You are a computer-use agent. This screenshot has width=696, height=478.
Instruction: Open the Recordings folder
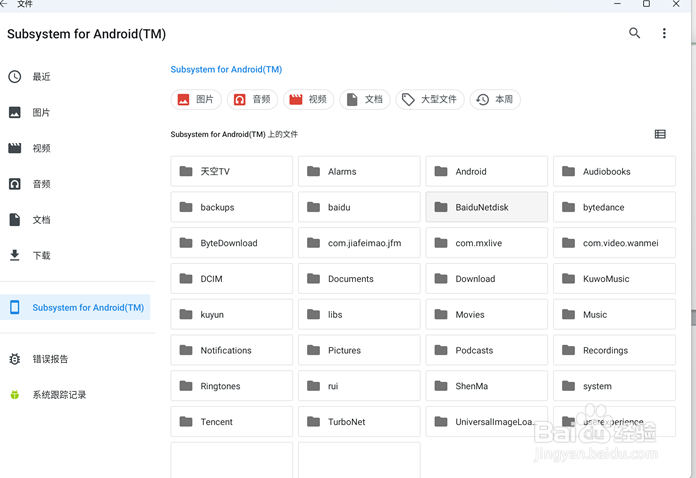[614, 350]
